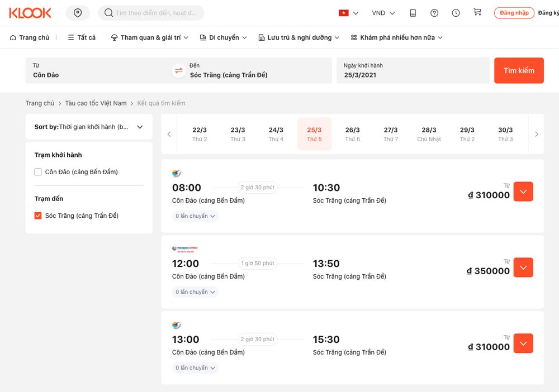The image size is (559, 392).
Task: Select the 26/3 date tab
Action: point(352,134)
